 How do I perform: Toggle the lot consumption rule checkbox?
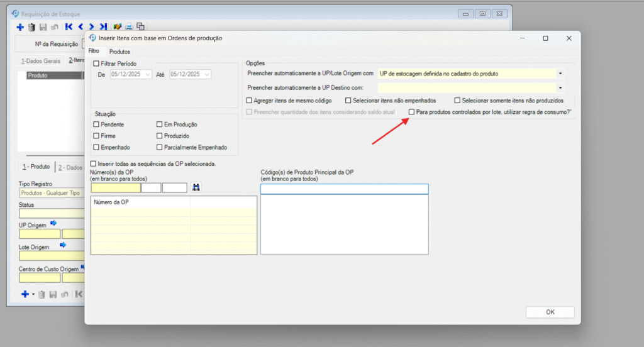(411, 111)
